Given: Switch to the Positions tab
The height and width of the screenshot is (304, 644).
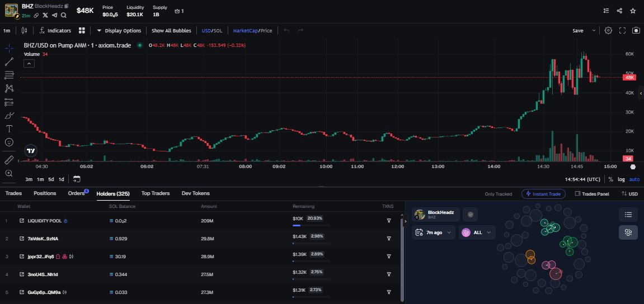Looking at the screenshot, I should point(45,193).
